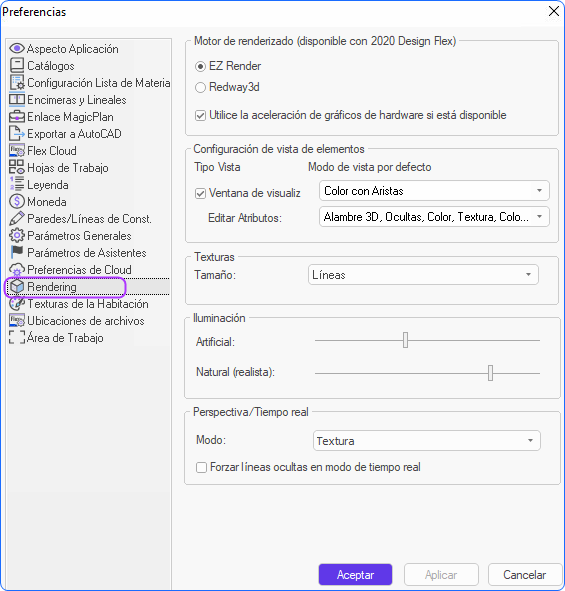Select the Flex Cloud list entry
565x591 pixels.
coord(52,151)
